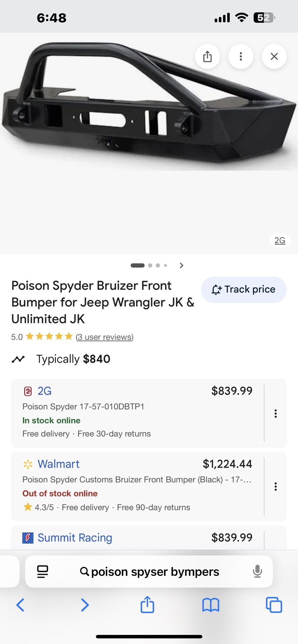Screen dimensions: 298x644
Task: Open more options for 2G offer
Action: click(275, 413)
